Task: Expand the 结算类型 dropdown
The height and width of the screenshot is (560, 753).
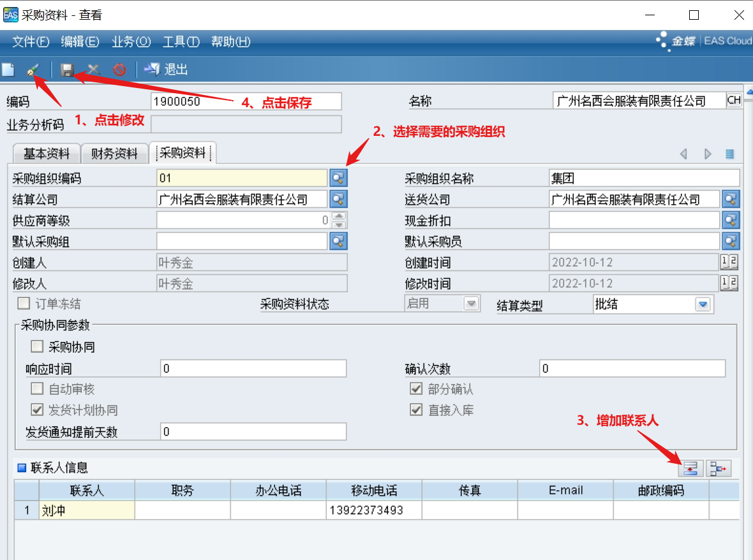Action: coord(703,305)
